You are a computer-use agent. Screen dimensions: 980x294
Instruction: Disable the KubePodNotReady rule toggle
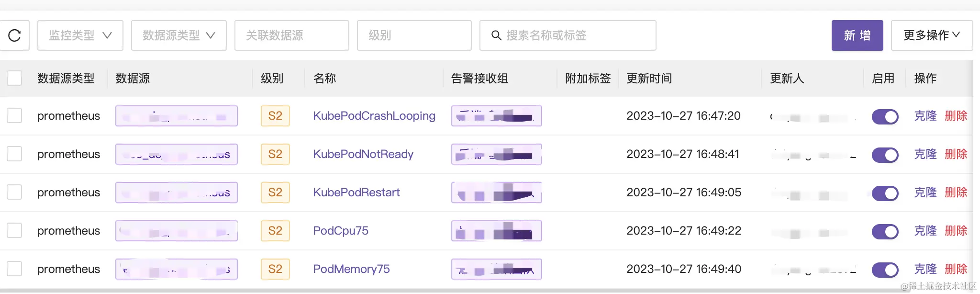coord(885,155)
